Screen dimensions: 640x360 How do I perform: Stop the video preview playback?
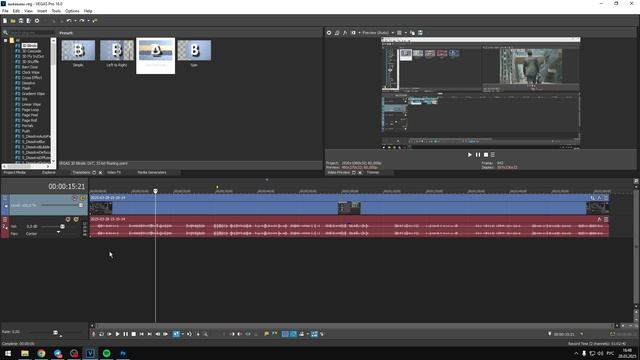pyautogui.click(x=486, y=155)
